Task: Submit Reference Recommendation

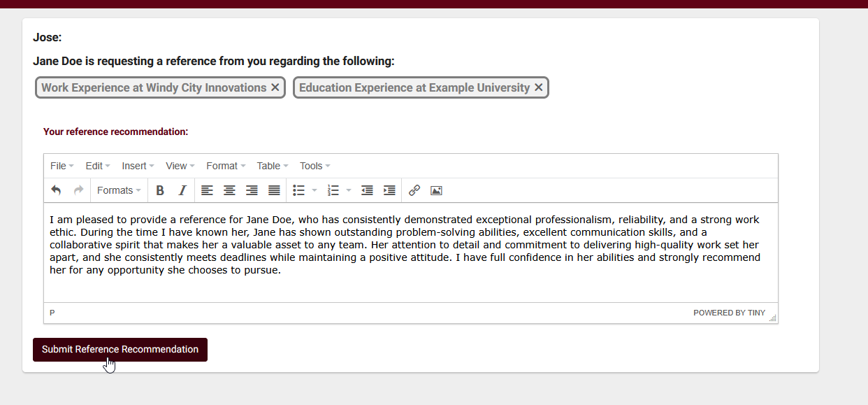Action: 120,349
